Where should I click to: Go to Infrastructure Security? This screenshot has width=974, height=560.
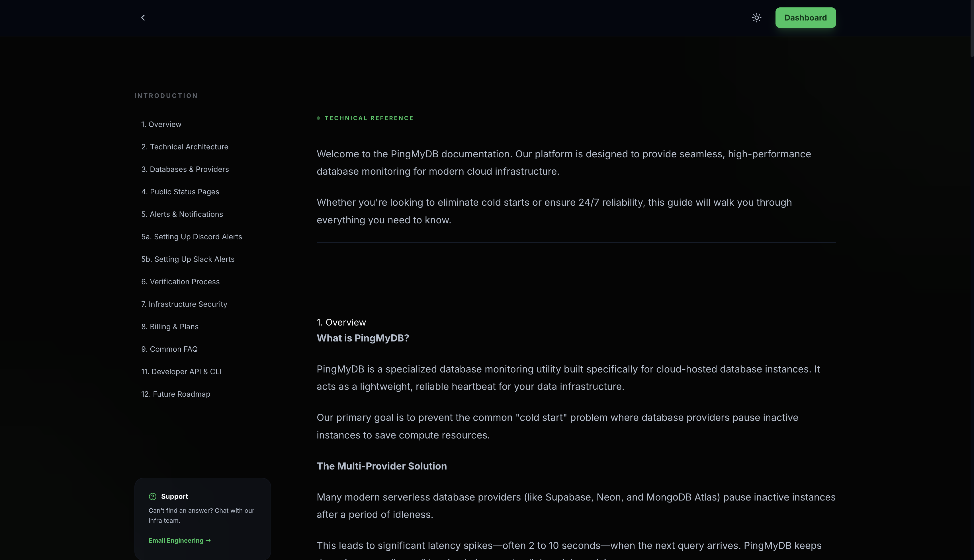184,304
